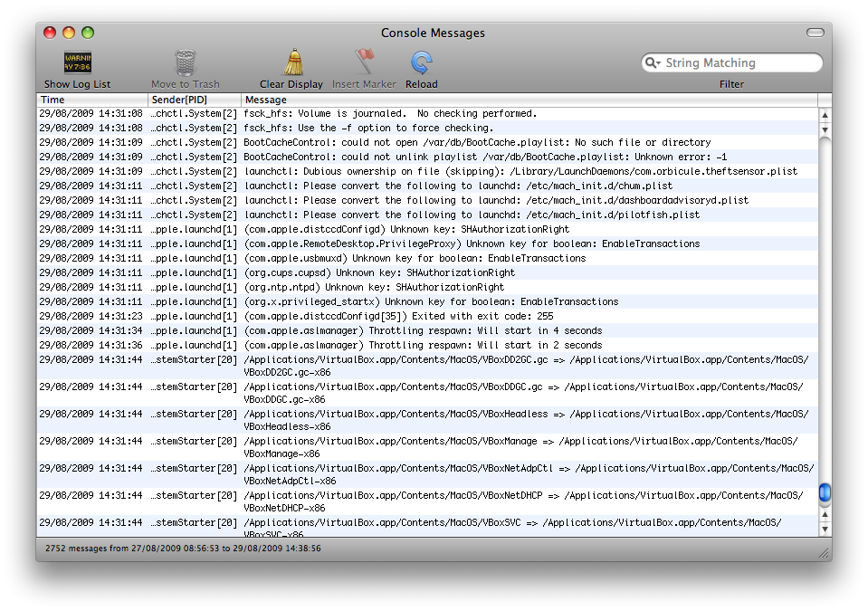Click the window resize grip in the corner
Image resolution: width=868 pixels, height=611 pixels.
point(825,553)
